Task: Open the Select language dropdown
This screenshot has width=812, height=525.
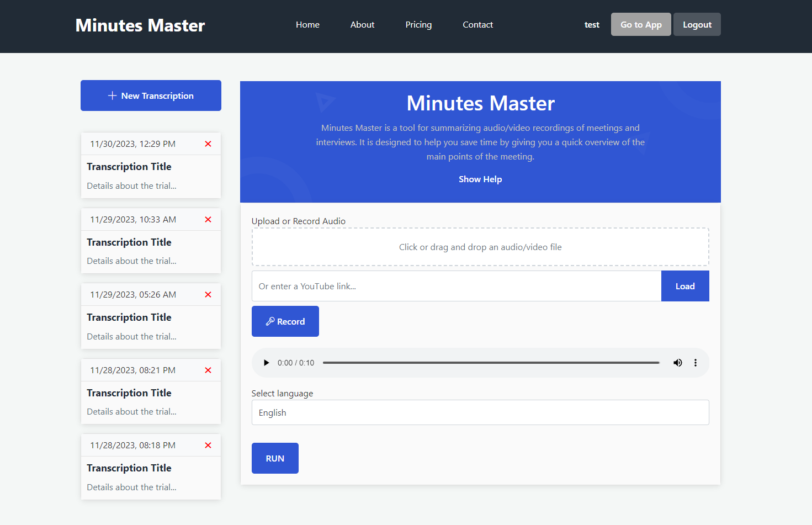Action: [x=480, y=412]
